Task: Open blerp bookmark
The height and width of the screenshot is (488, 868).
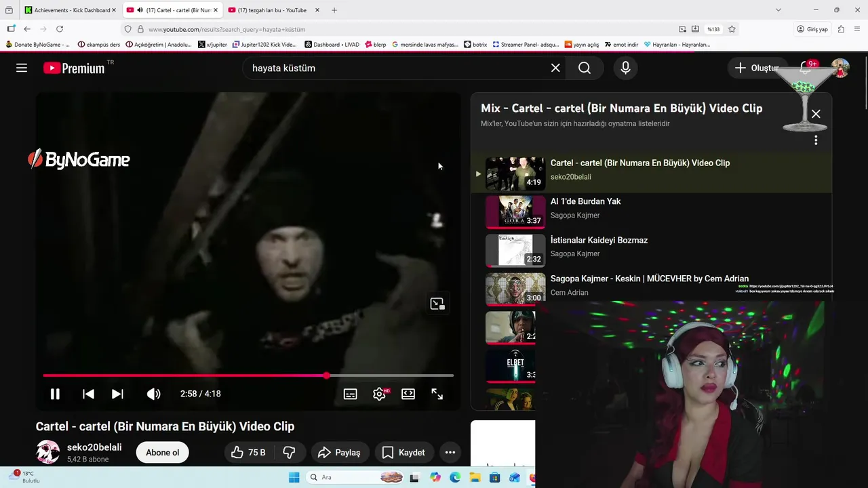Action: point(376,45)
